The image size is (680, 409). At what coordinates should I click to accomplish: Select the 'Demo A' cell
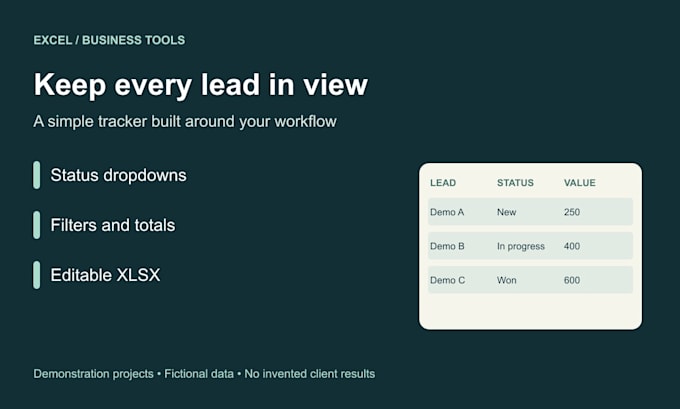(447, 212)
